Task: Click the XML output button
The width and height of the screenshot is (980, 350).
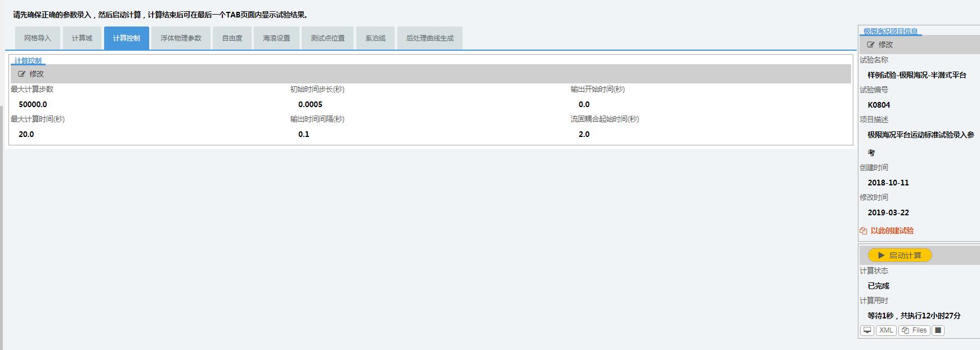Action: pyautogui.click(x=886, y=330)
